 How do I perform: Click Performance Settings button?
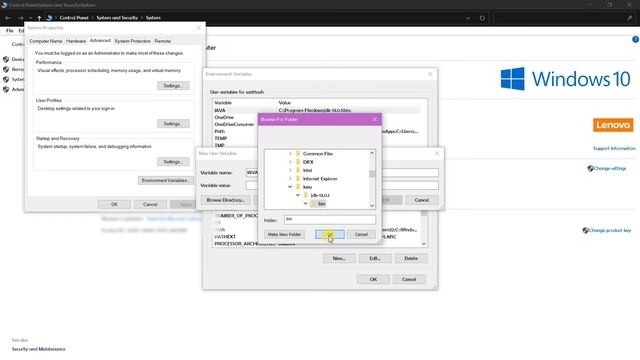point(173,86)
